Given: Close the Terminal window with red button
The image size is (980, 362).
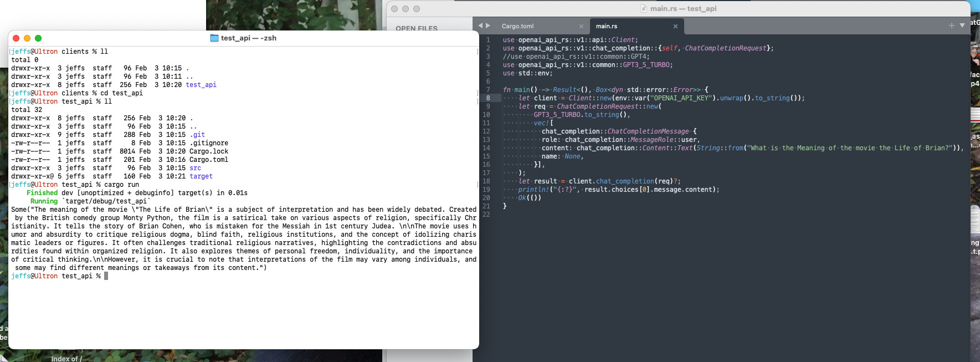Looking at the screenshot, I should (x=16, y=38).
